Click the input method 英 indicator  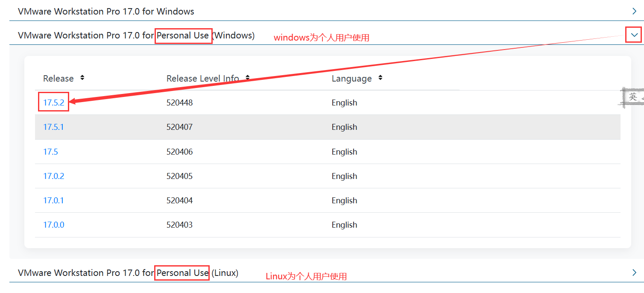pyautogui.click(x=632, y=97)
